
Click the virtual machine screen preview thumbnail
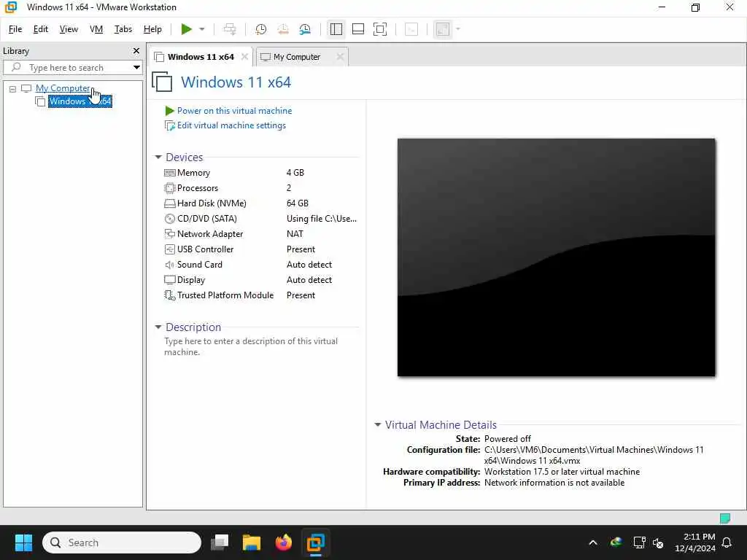tap(556, 257)
